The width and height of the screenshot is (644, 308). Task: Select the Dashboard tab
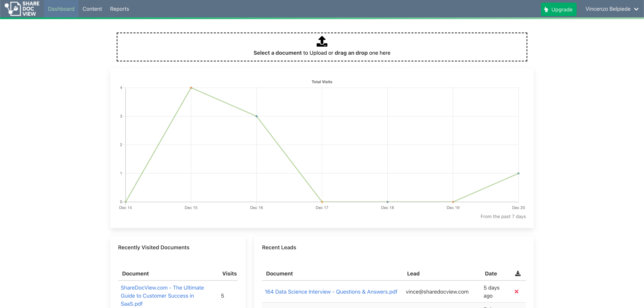61,9
